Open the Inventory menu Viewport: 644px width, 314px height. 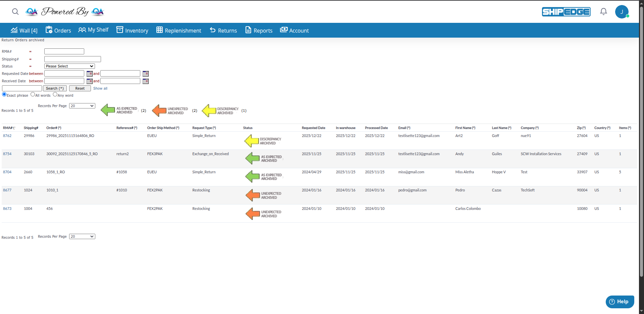coord(132,30)
